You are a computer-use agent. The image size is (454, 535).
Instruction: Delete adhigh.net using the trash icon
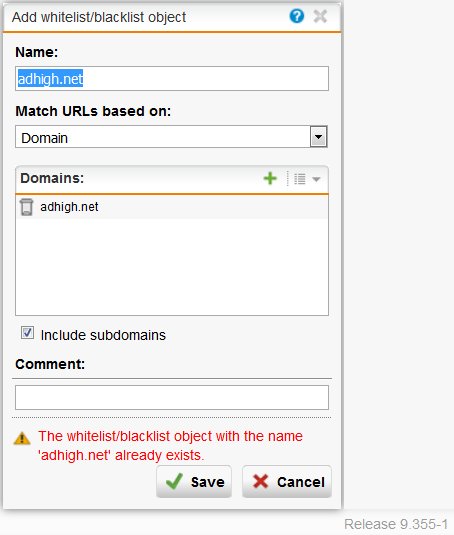pyautogui.click(x=26, y=207)
